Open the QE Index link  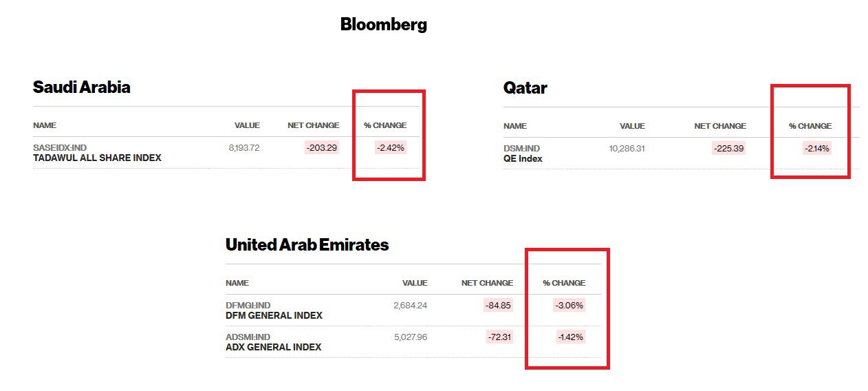coord(523,159)
